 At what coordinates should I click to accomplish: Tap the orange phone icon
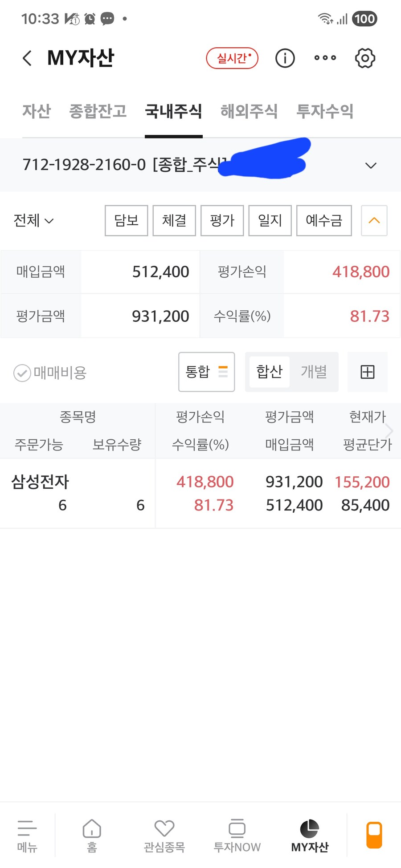374,835
